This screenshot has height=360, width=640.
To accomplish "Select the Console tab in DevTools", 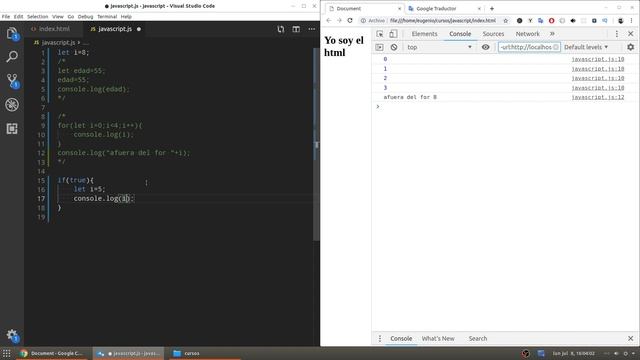I will [460, 34].
